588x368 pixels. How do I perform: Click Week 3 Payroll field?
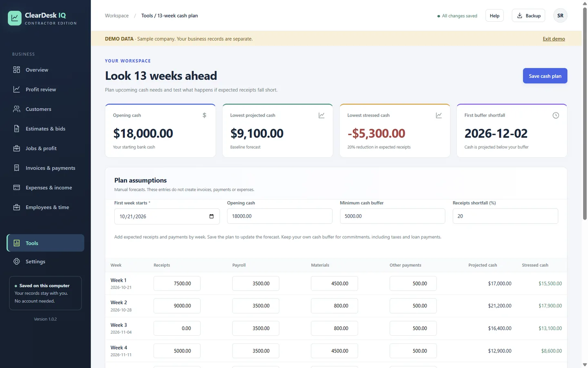tap(256, 328)
